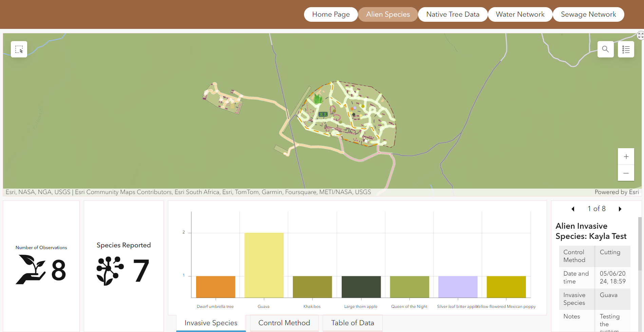Select the green Queen of the Night bar

[410, 287]
